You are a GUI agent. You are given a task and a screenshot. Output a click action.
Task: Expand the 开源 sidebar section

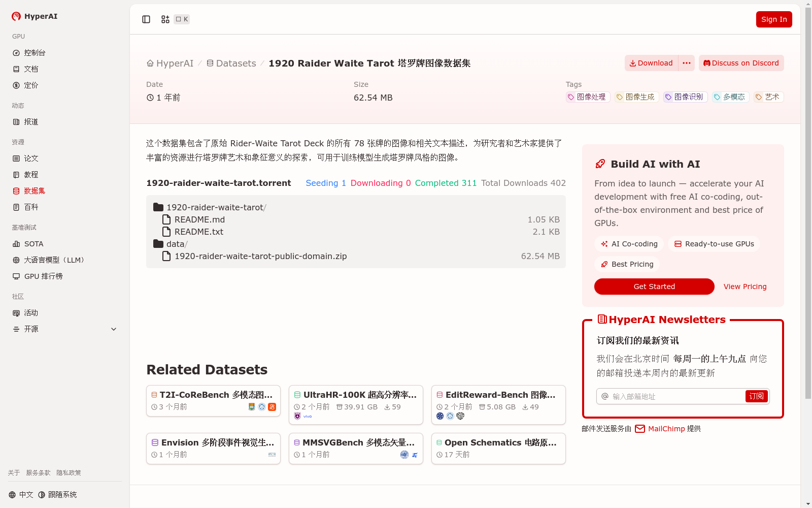pos(65,329)
